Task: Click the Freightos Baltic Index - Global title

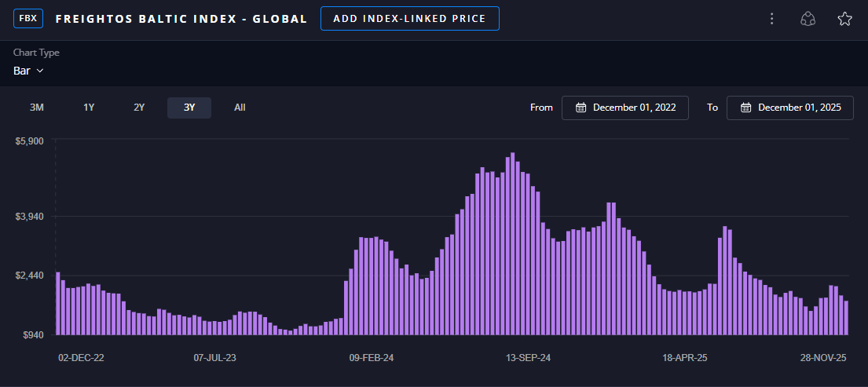Action: click(x=181, y=19)
